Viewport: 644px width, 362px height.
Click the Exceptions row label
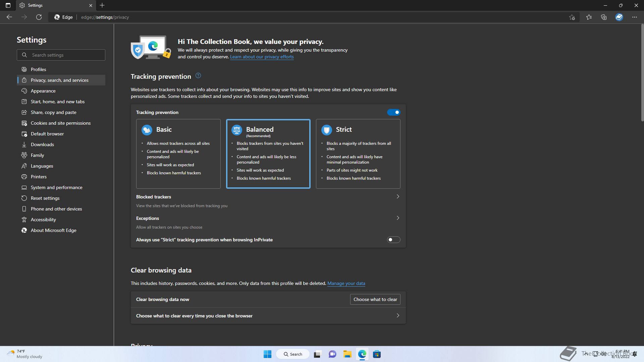[148, 218]
